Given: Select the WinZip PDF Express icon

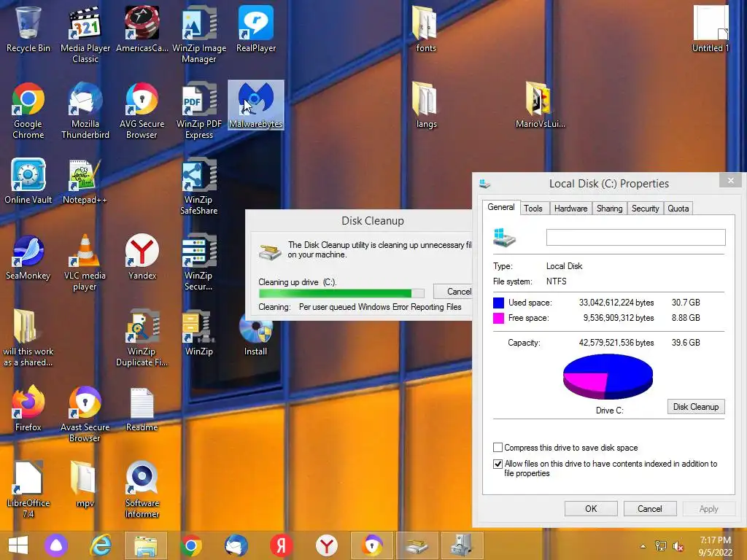Looking at the screenshot, I should pos(199,111).
